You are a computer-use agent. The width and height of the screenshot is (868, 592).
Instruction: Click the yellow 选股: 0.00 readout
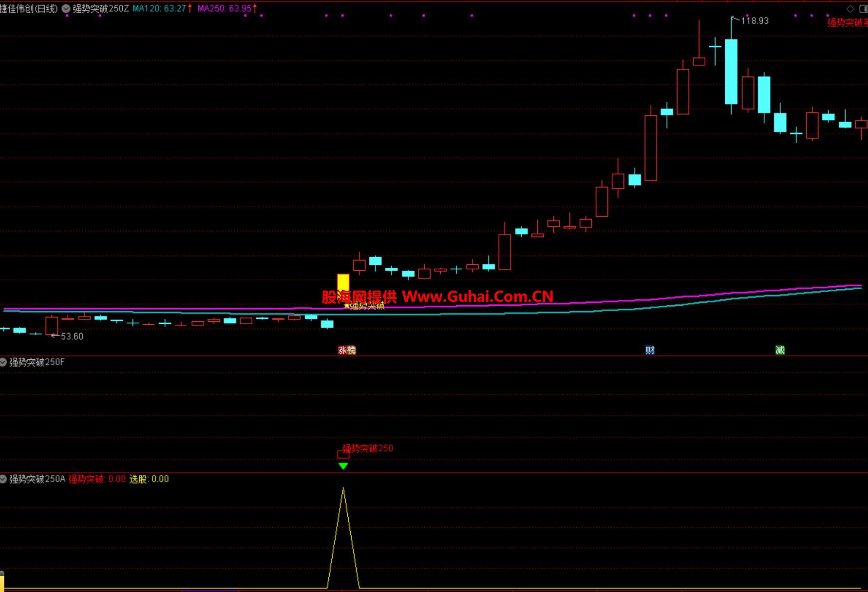tap(149, 479)
